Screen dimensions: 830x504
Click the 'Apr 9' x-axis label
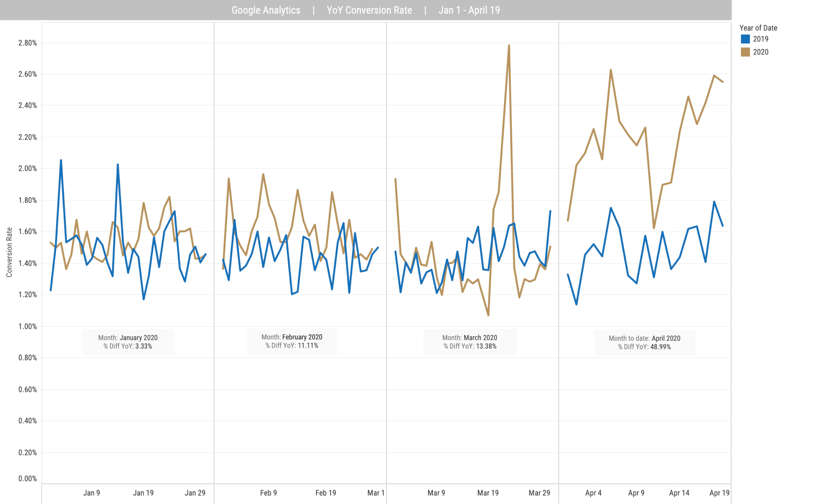coord(636,493)
